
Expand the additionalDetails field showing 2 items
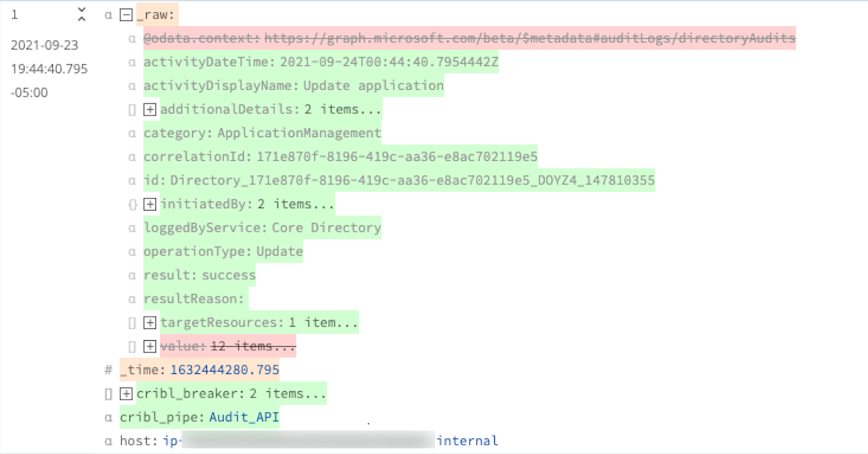click(x=150, y=109)
